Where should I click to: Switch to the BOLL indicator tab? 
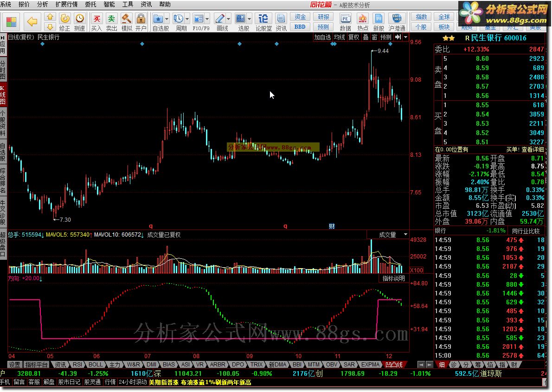(96, 365)
